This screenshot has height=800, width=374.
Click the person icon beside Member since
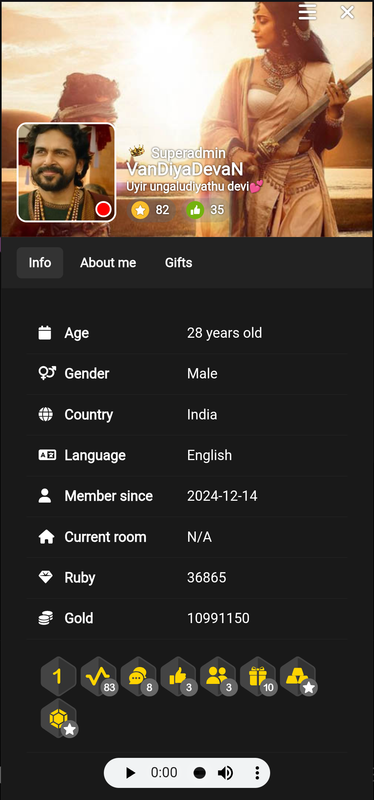click(45, 496)
